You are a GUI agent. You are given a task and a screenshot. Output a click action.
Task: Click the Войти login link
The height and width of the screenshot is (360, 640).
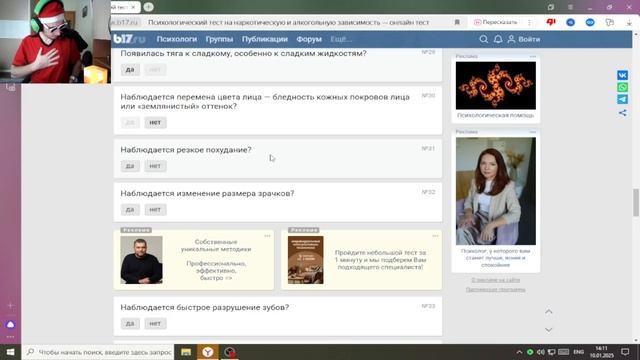tap(524, 39)
